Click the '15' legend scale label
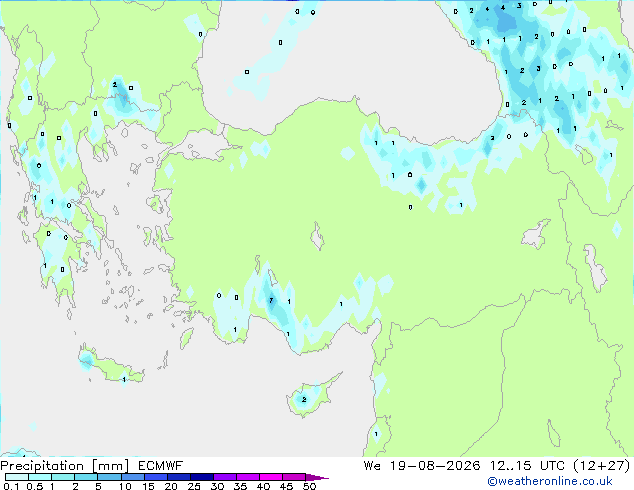Viewport: 634px width, 490px height. point(148,486)
